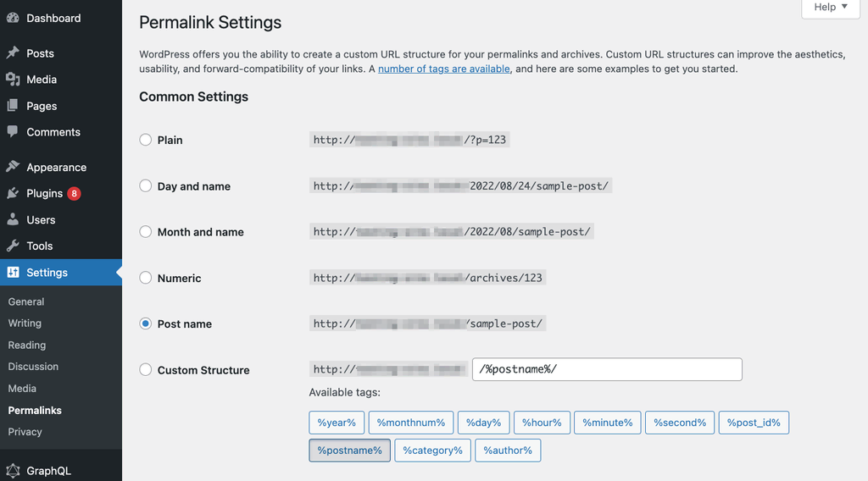Click the Media library icon in the main menu

13,79
